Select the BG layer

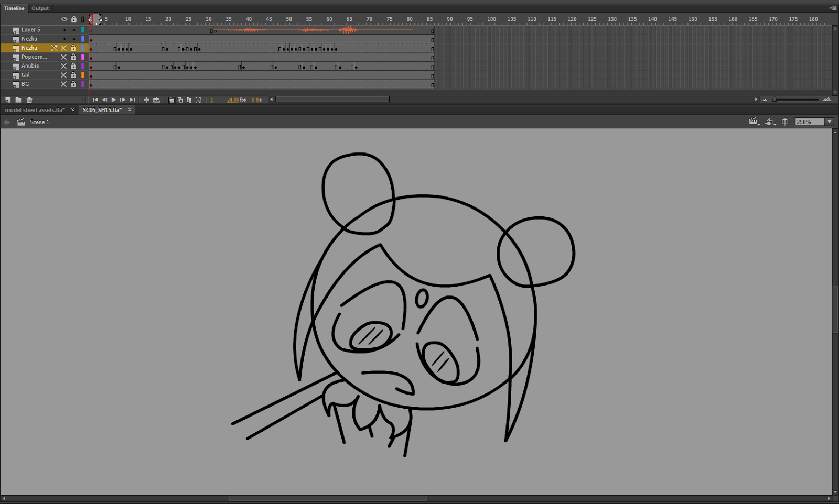pyautogui.click(x=25, y=84)
